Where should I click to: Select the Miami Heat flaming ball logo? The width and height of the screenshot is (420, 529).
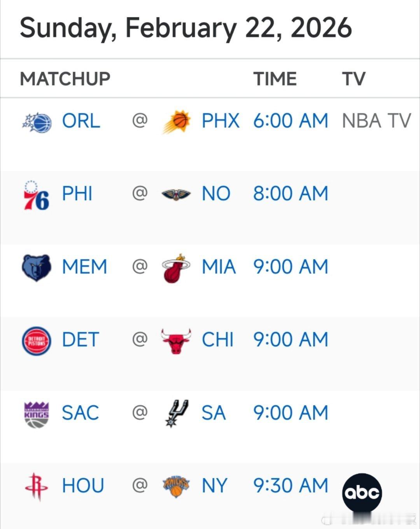(x=176, y=268)
